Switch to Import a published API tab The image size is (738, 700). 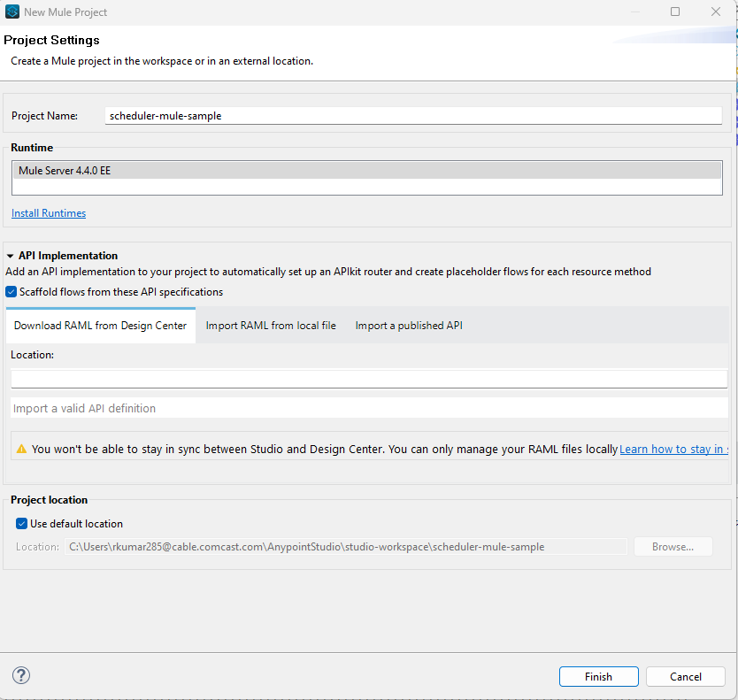click(x=409, y=325)
